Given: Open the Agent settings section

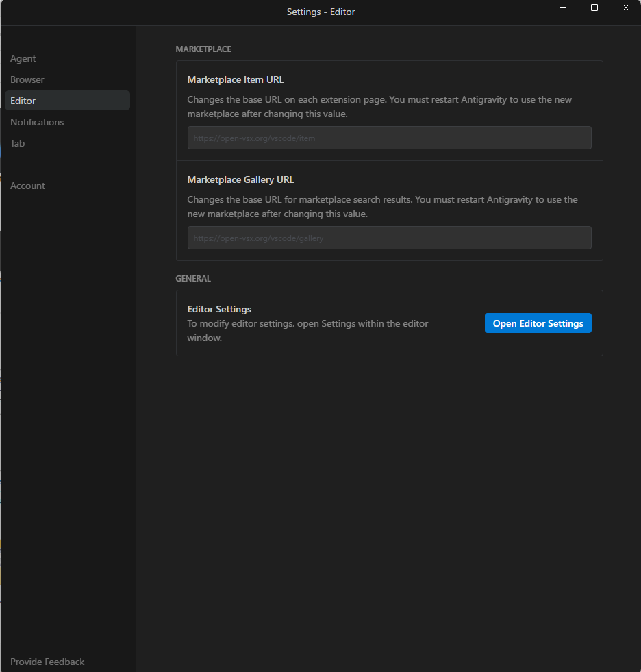Looking at the screenshot, I should point(23,59).
